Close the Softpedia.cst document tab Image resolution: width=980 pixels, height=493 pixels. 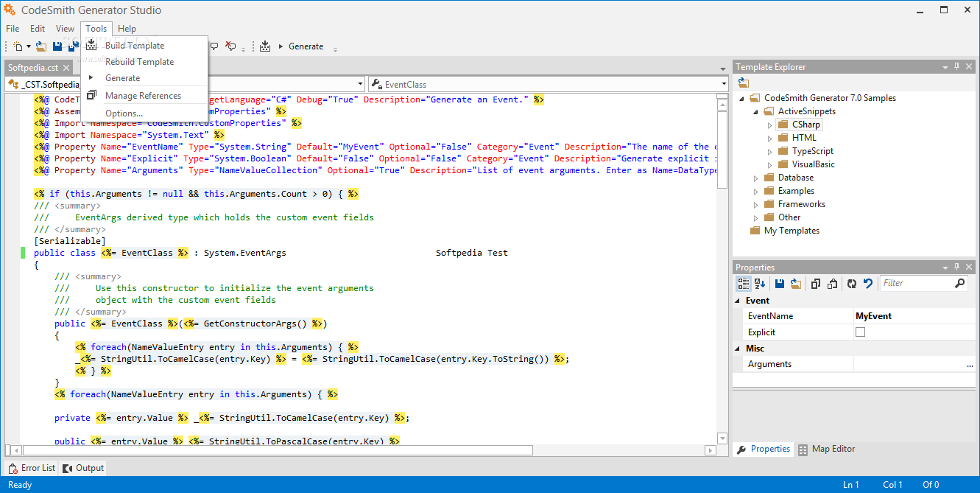[x=66, y=68]
